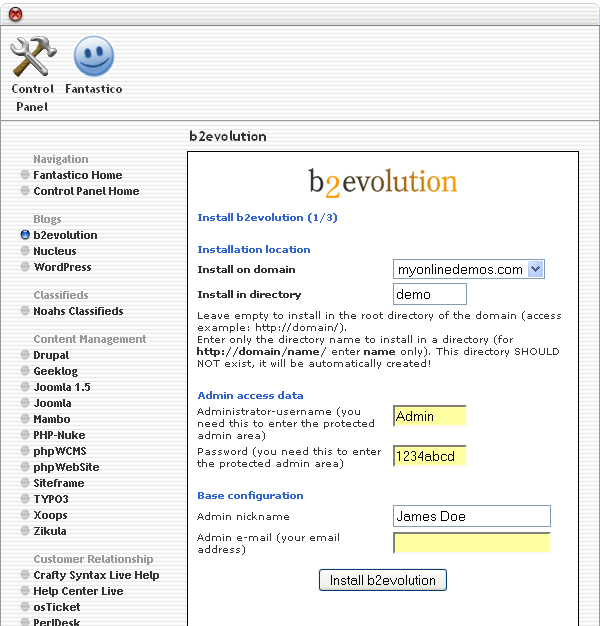The image size is (600, 626).
Task: Click the 'Installation location' heading
Action: click(254, 250)
